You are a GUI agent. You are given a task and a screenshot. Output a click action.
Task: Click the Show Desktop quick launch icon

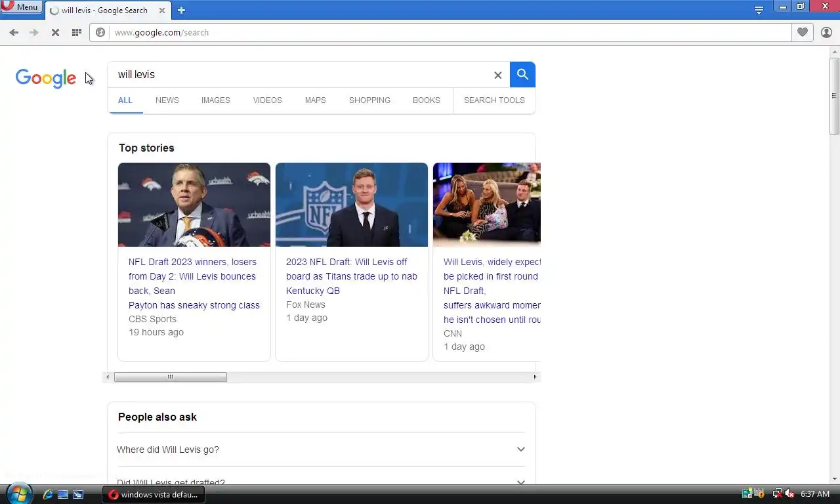[63, 494]
